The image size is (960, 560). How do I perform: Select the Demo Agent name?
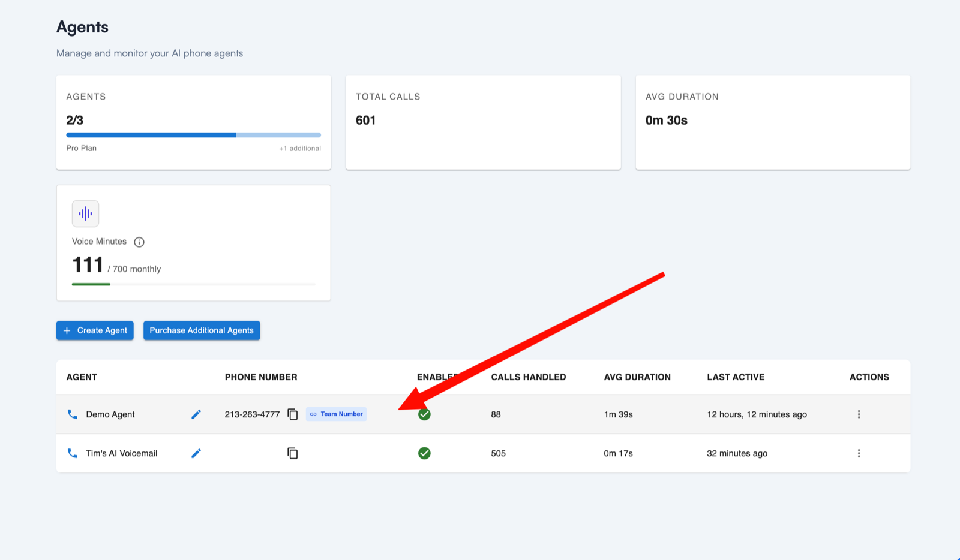coord(110,414)
